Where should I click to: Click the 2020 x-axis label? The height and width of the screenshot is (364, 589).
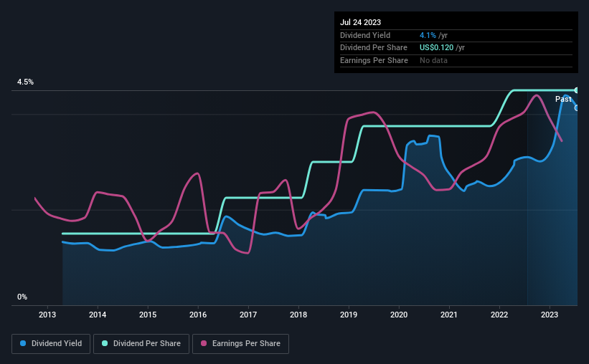pos(399,315)
